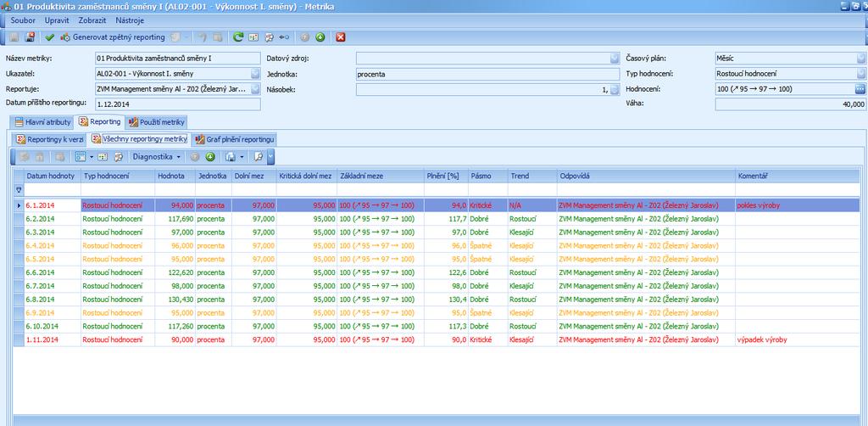Open the export icon's dropdown arrow
The height and width of the screenshot is (426, 868).
pos(242,157)
